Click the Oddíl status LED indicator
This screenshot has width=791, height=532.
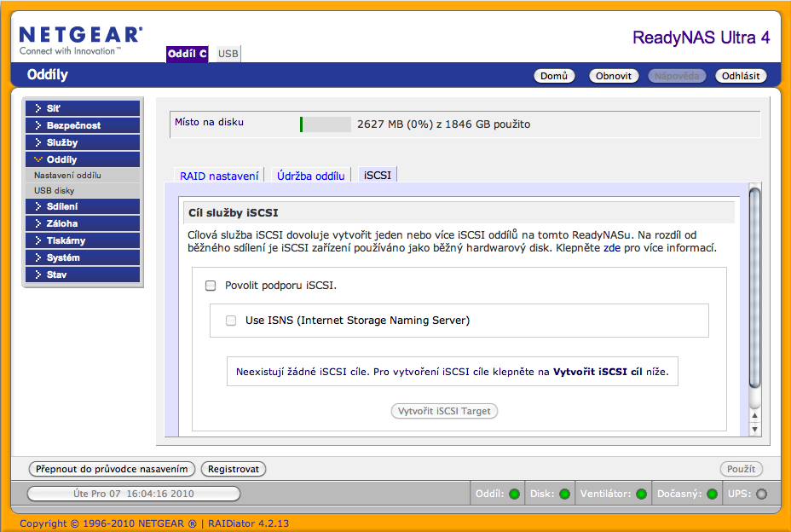pos(514,494)
